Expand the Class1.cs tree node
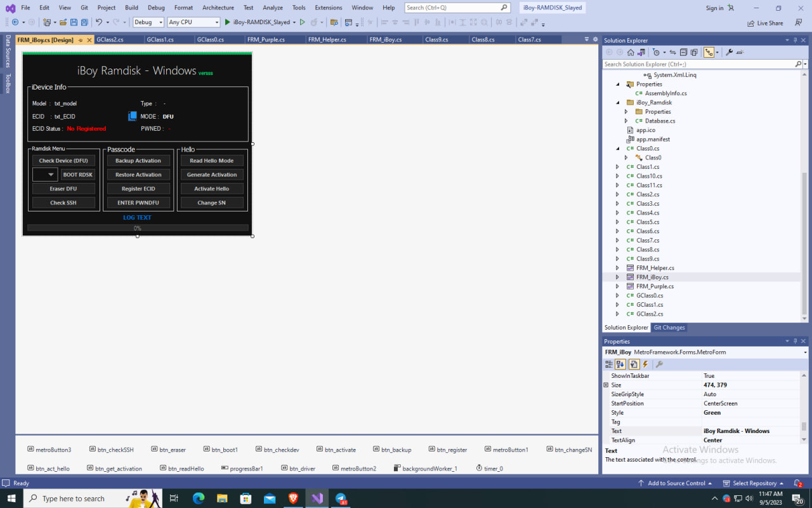Screen dimensions: 812x508 [x=617, y=167]
